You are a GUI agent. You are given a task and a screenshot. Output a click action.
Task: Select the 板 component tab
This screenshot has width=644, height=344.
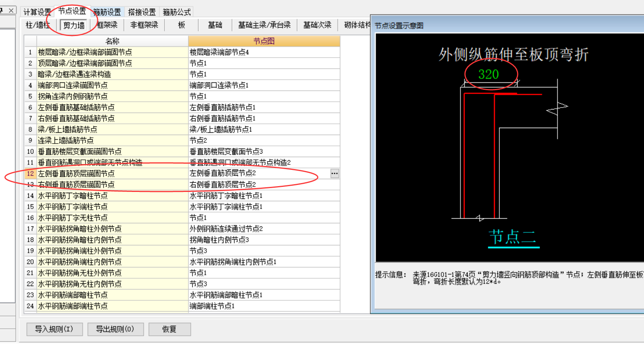tap(181, 25)
